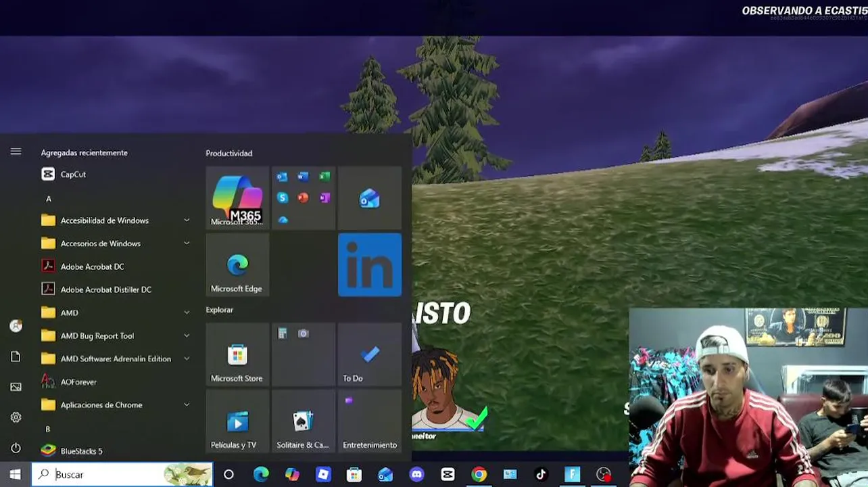Open the Entretenimiento folder tile
Viewport: 868px width, 487px height.
pos(370,421)
